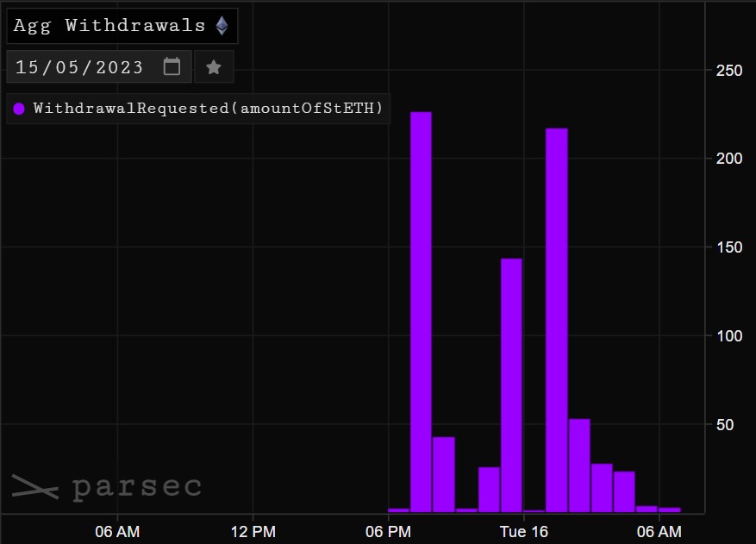Image resolution: width=756 pixels, height=544 pixels.
Task: Click the parsec logo watermark
Action: [x=106, y=487]
